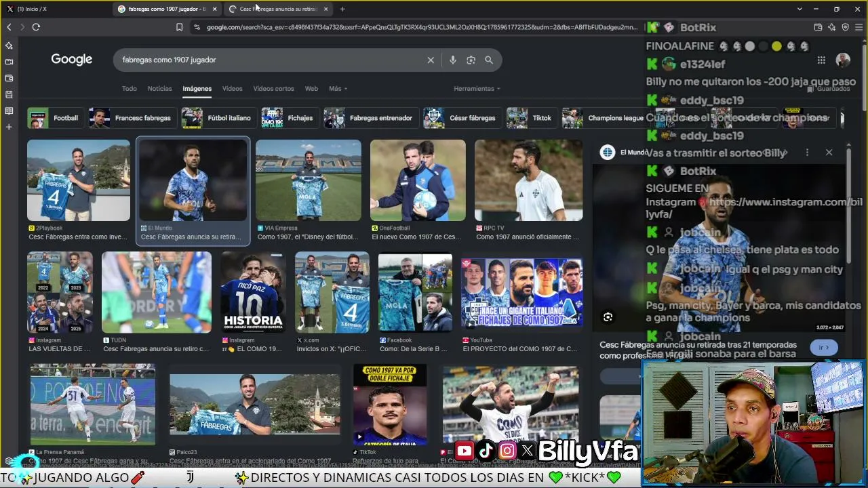Open Google apps grid
The width and height of the screenshot is (868, 488).
(x=821, y=60)
